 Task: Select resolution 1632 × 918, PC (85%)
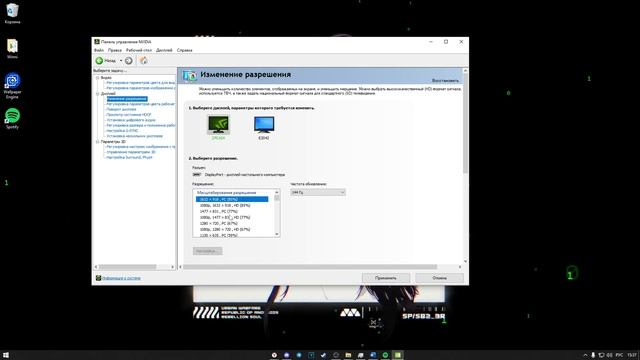(232, 199)
